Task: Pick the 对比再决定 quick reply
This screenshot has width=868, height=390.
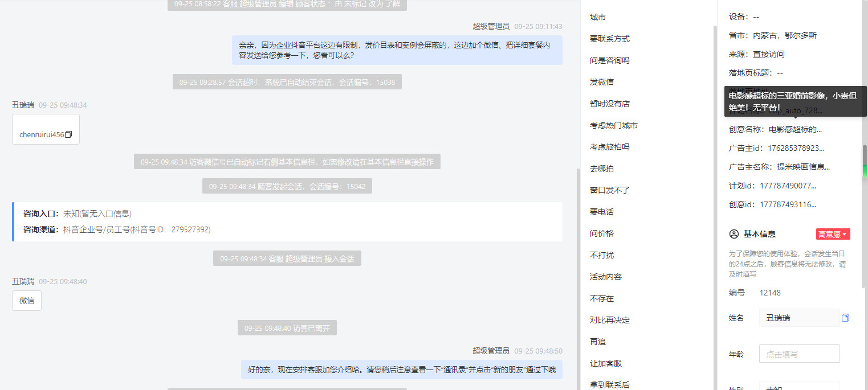Action: pyautogui.click(x=610, y=320)
